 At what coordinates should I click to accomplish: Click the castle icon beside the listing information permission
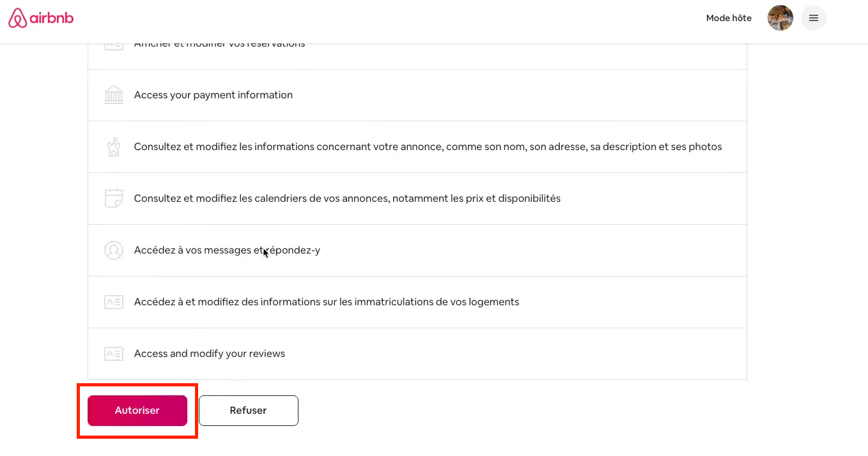(114, 147)
